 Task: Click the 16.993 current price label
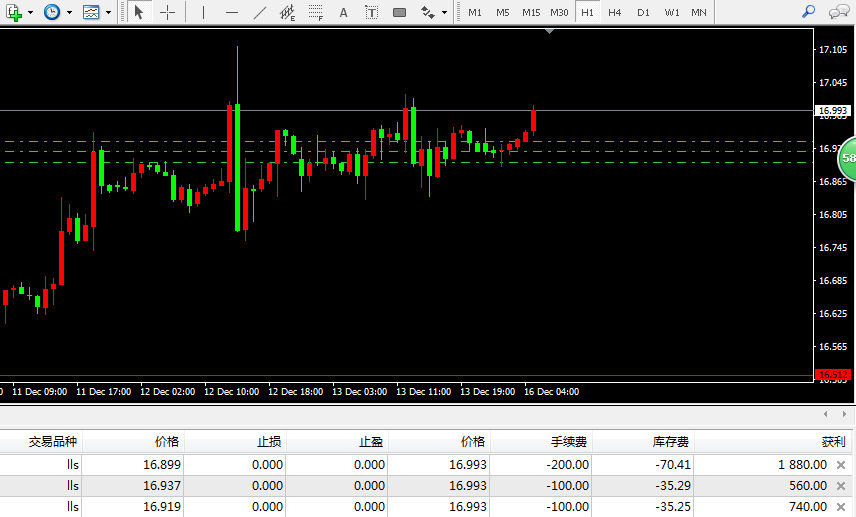click(x=833, y=111)
